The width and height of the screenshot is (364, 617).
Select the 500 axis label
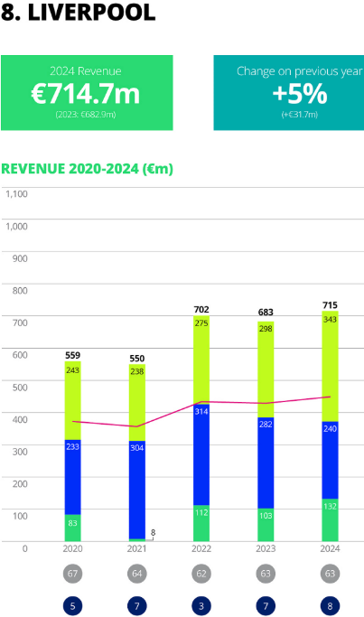(20, 388)
